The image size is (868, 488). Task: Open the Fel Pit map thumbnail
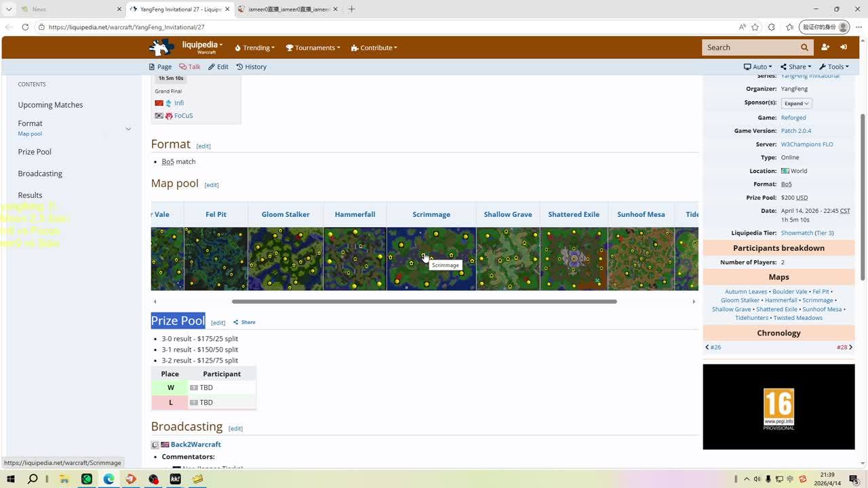coord(216,259)
